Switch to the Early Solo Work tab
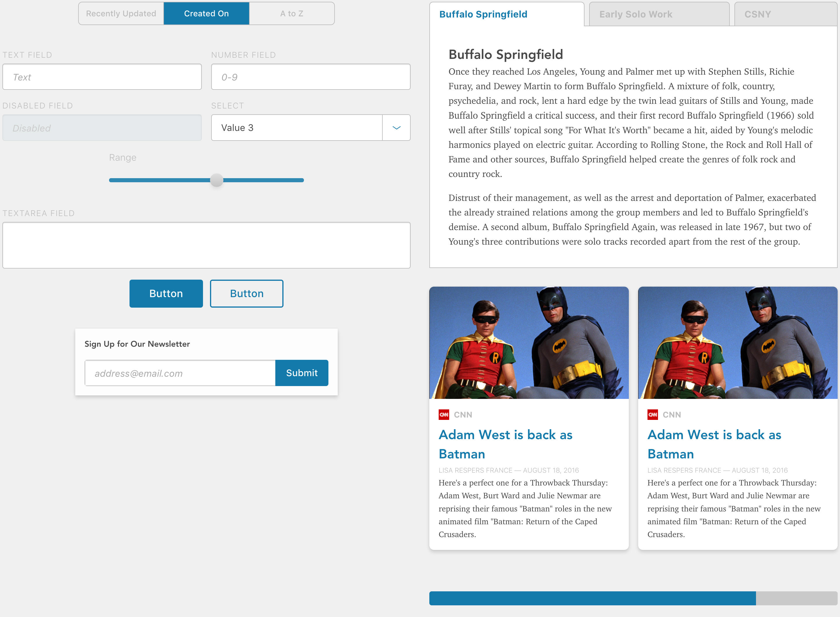The width and height of the screenshot is (840, 617). 657,14
